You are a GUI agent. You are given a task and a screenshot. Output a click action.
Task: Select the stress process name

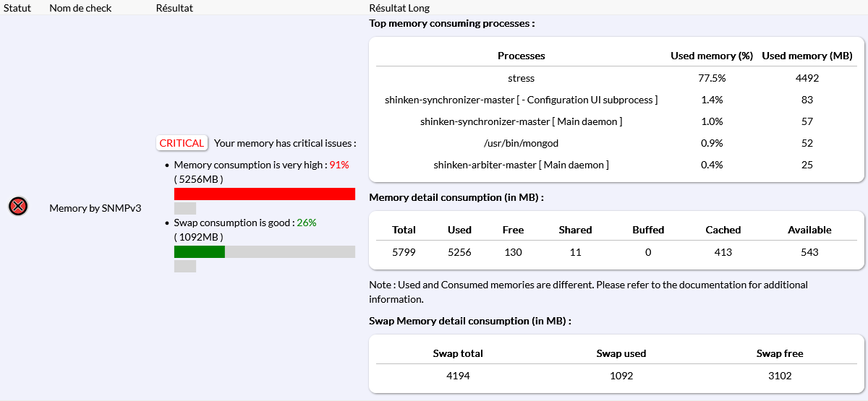click(521, 78)
